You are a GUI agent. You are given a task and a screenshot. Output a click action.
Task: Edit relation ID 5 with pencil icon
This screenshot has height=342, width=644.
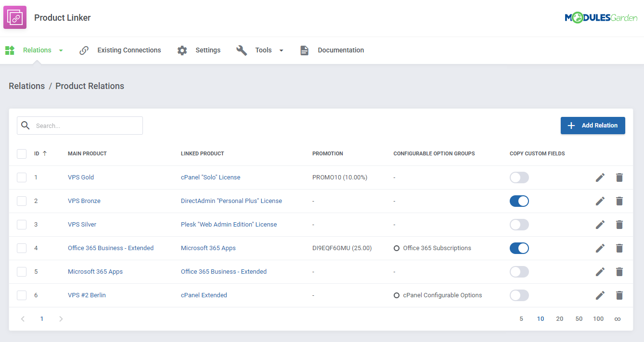point(600,272)
